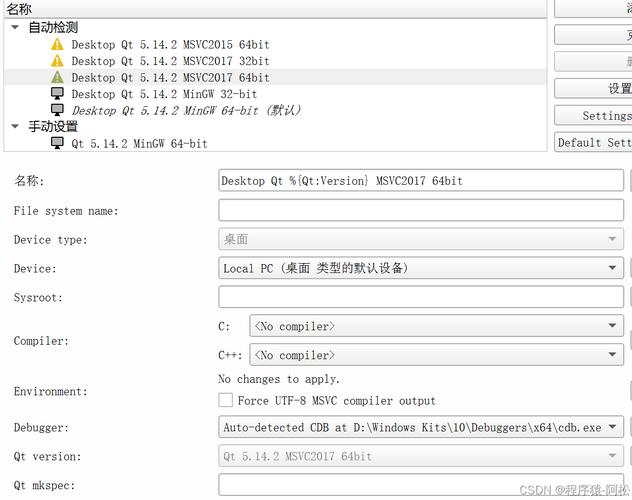Click the Sysroot input field
This screenshot has height=500, width=632.
click(421, 297)
